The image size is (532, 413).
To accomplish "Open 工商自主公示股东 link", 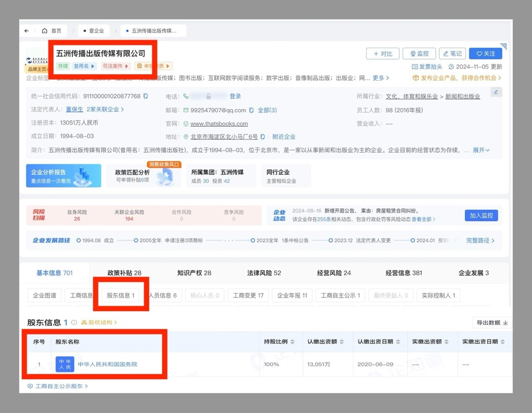I will point(58,386).
